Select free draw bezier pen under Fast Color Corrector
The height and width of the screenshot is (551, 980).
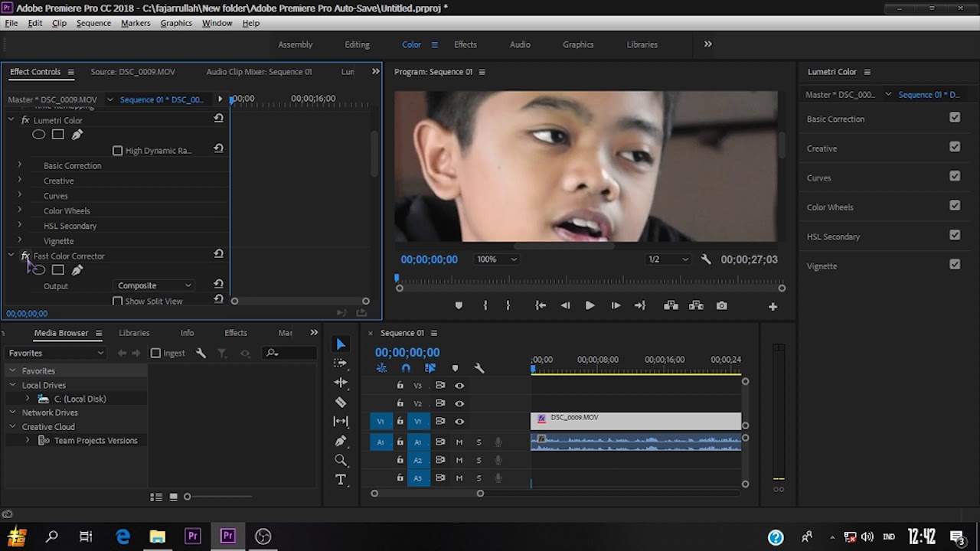pyautogui.click(x=77, y=270)
